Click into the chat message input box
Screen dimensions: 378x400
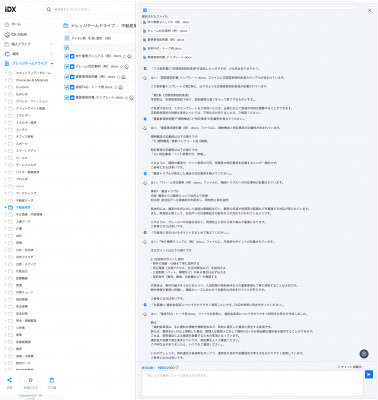tap(252, 383)
